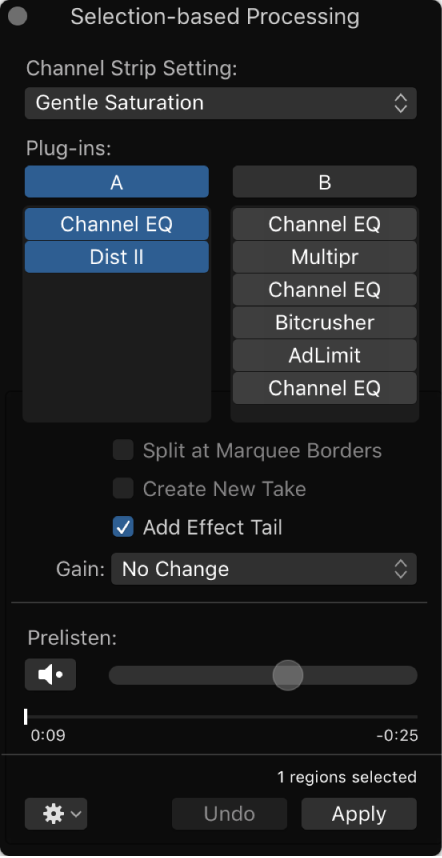Expand the Gain pop-up menu

(x=264, y=569)
